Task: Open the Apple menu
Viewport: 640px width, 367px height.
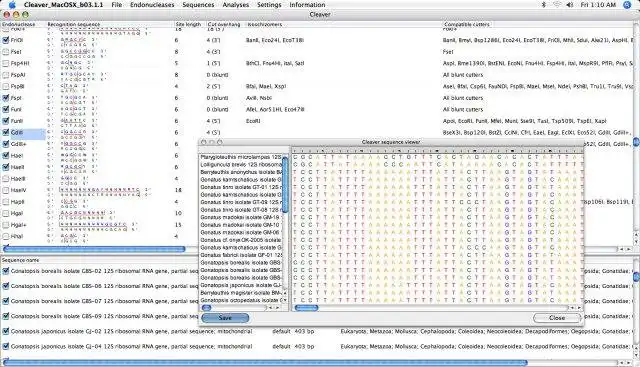Action: 12,5
